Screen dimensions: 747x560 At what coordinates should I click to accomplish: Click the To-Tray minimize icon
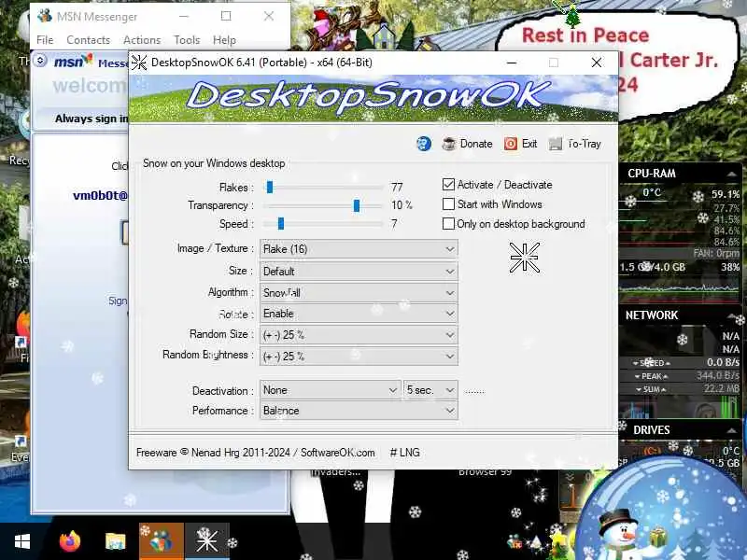pos(556,144)
